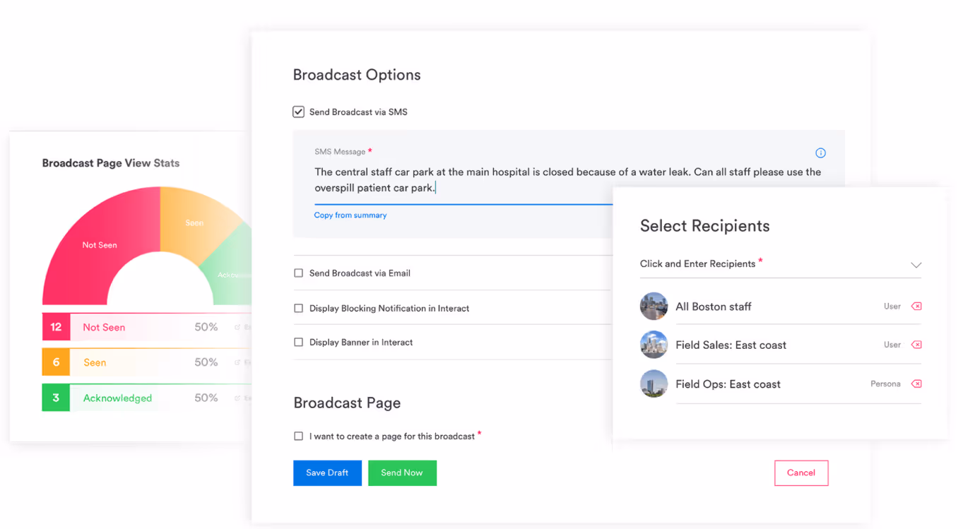The height and width of the screenshot is (529, 980).
Task: Enable Send Broadcast via Email
Action: click(x=298, y=273)
